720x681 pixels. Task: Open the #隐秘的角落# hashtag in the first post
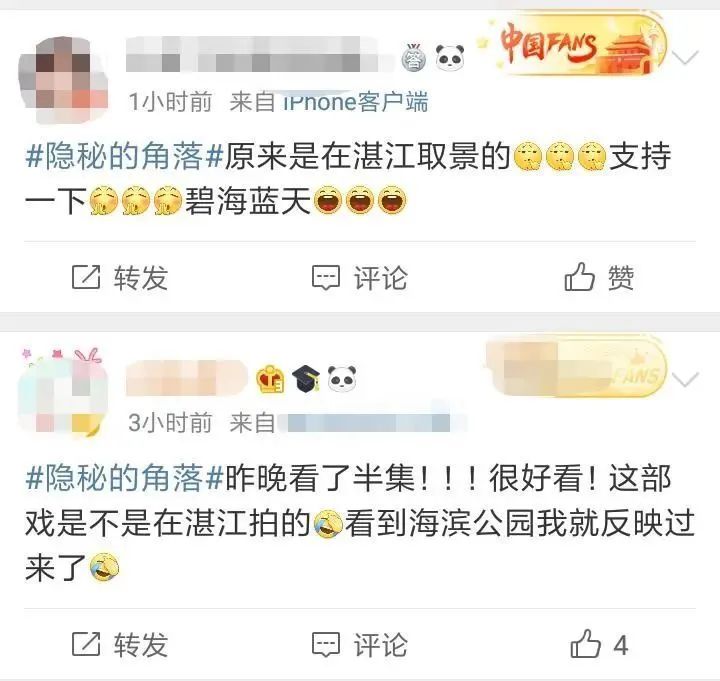point(124,156)
